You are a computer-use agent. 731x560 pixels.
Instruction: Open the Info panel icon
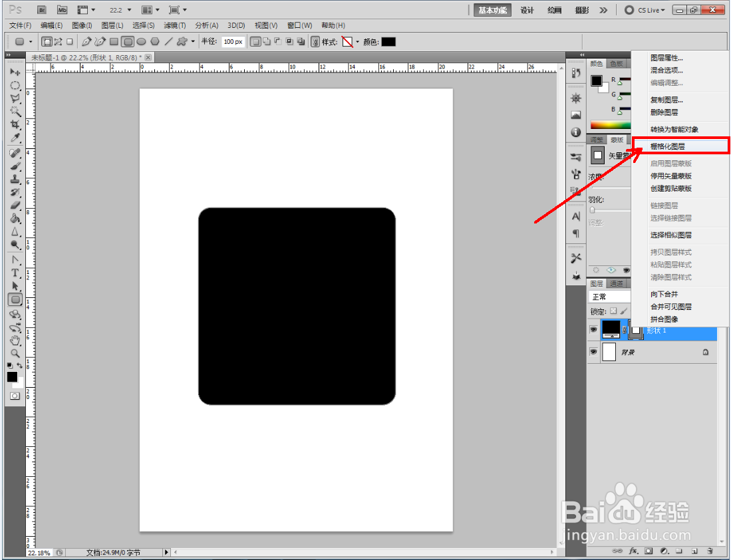(x=576, y=132)
